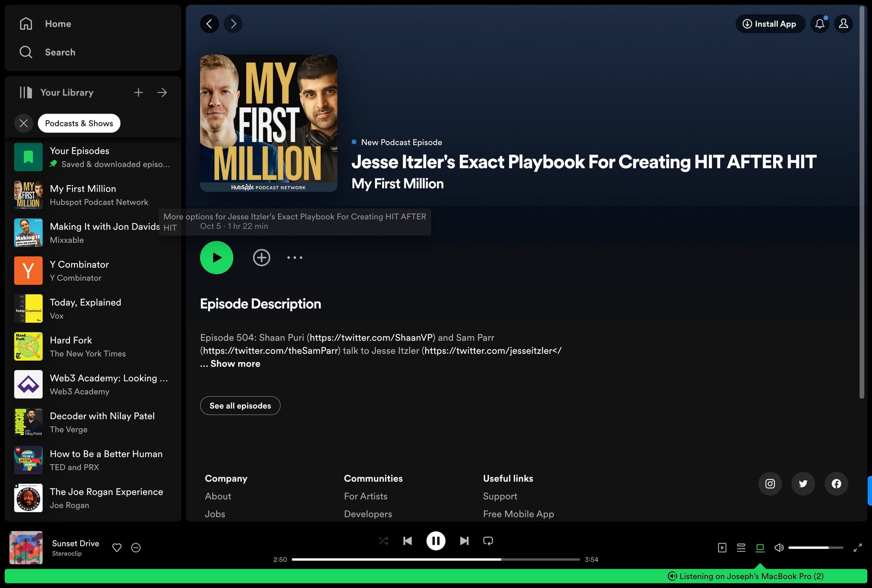This screenshot has width=872, height=588.
Task: Enable repeat mode
Action: click(x=488, y=540)
